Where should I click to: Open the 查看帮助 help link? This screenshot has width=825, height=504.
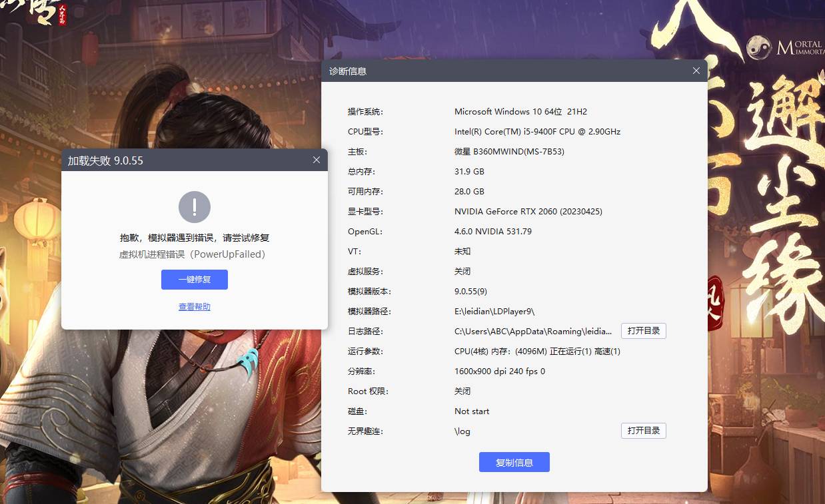click(194, 307)
